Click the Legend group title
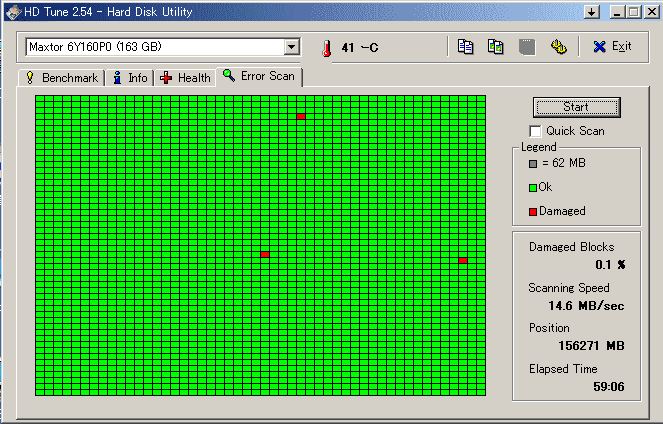The width and height of the screenshot is (663, 424). (x=538, y=147)
